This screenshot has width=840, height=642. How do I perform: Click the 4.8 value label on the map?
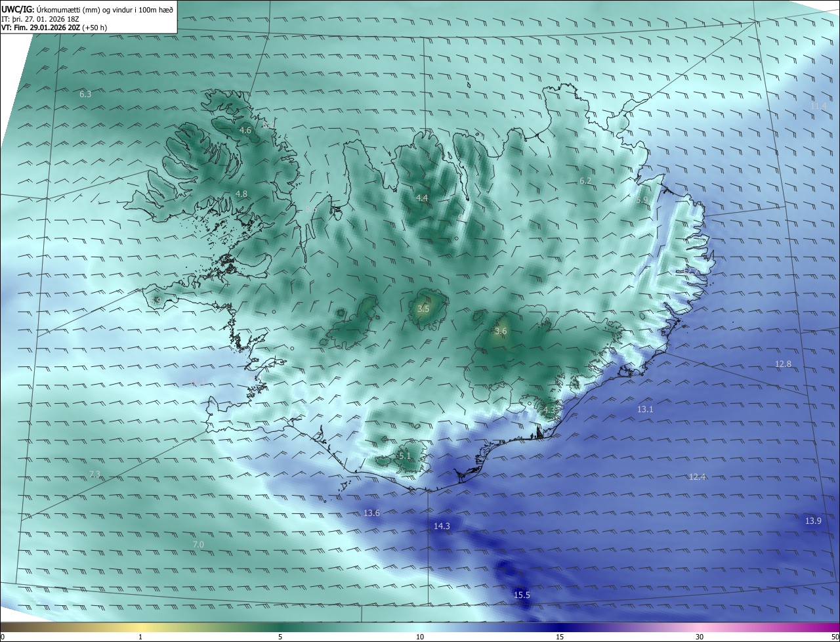point(241,194)
